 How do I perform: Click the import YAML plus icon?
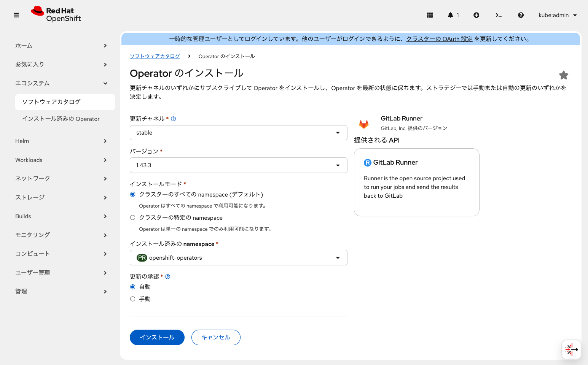tap(476, 15)
